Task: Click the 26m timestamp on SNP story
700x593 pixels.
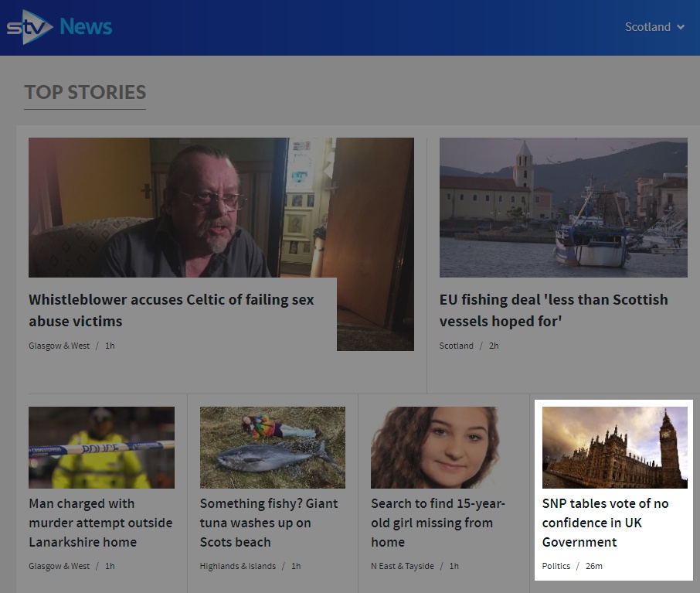Action: [593, 566]
